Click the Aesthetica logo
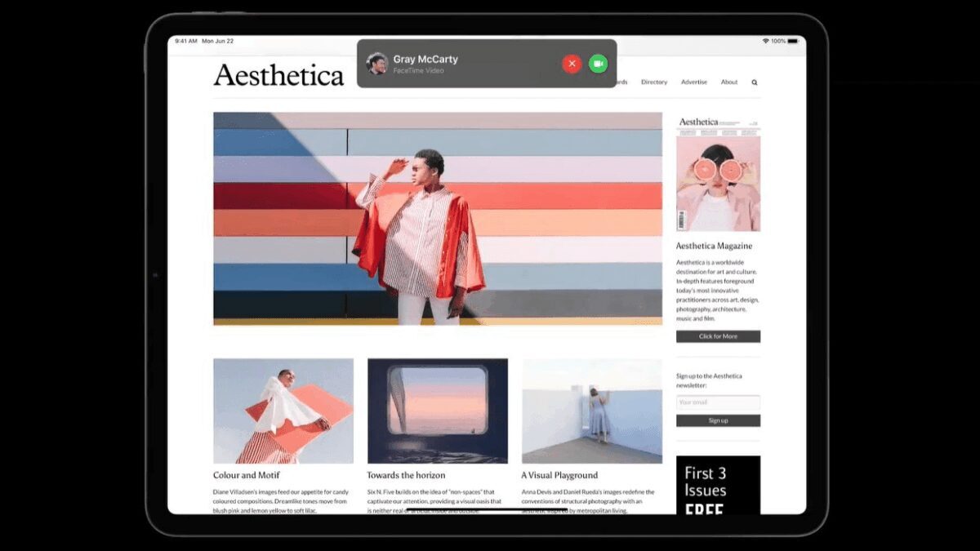This screenshot has width=980, height=551. (278, 75)
